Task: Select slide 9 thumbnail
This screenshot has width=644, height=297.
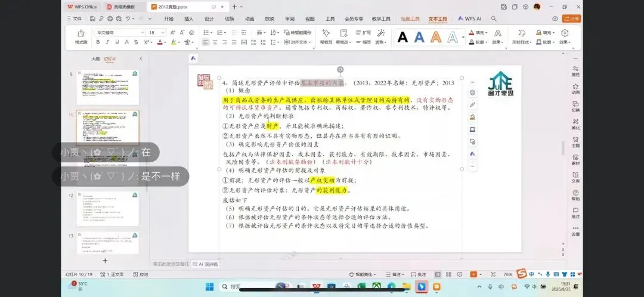Action: click(107, 87)
